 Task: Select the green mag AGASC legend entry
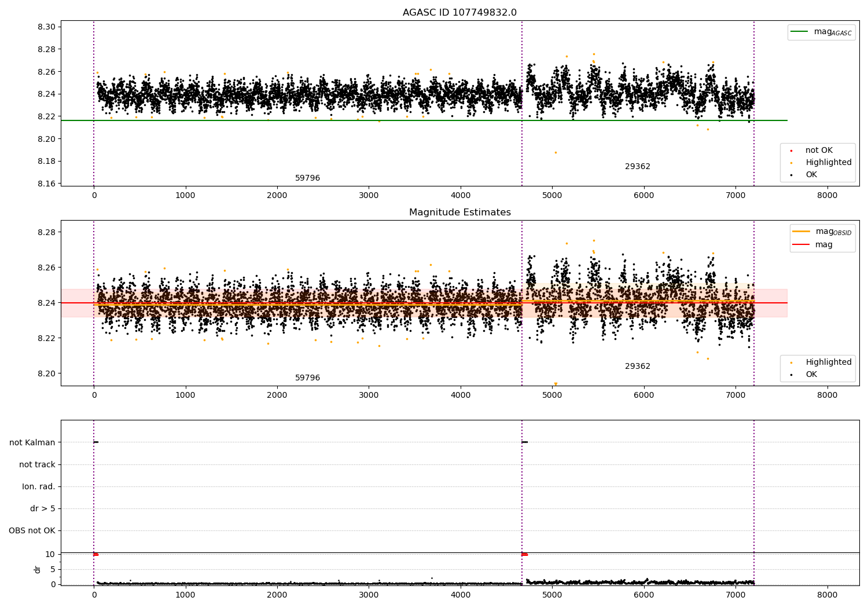pos(821,32)
